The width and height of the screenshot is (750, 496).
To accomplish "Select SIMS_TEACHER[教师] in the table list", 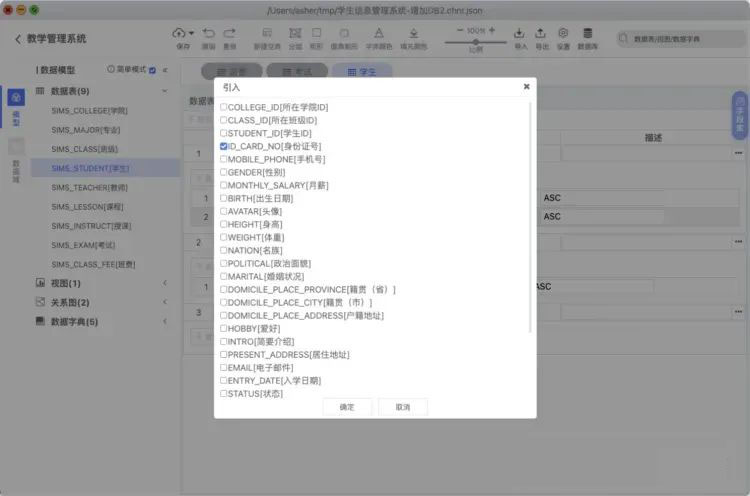I will point(89,187).
